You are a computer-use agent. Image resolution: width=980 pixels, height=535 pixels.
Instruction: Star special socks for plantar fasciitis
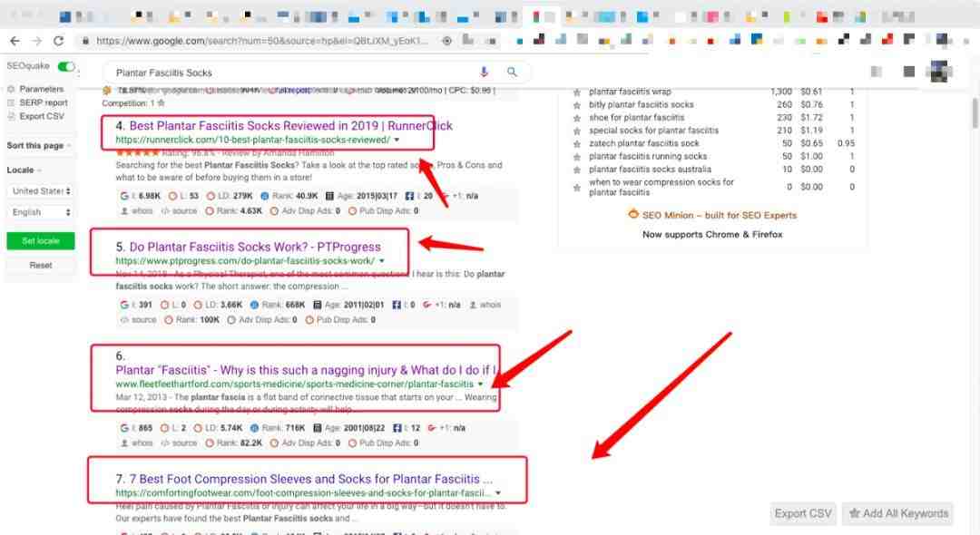pyautogui.click(x=577, y=131)
